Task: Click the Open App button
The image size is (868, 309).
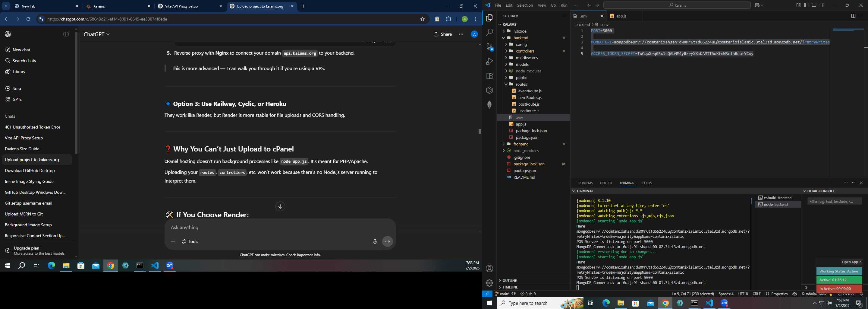Action: (x=851, y=262)
